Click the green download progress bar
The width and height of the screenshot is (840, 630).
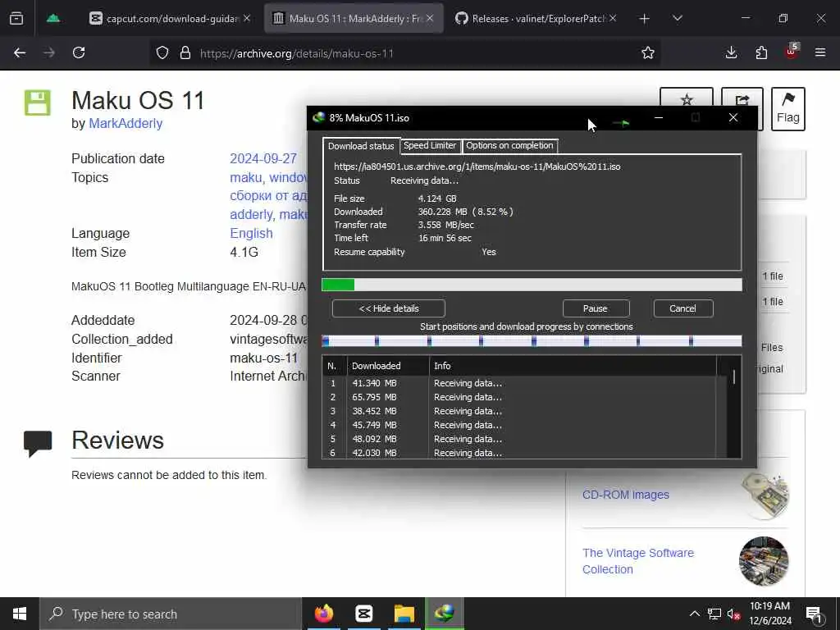pos(532,285)
